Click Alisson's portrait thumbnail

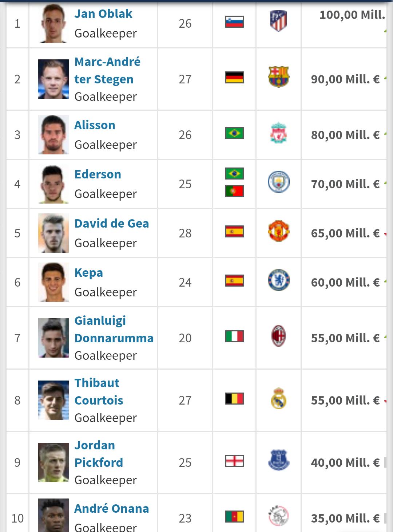(53, 135)
